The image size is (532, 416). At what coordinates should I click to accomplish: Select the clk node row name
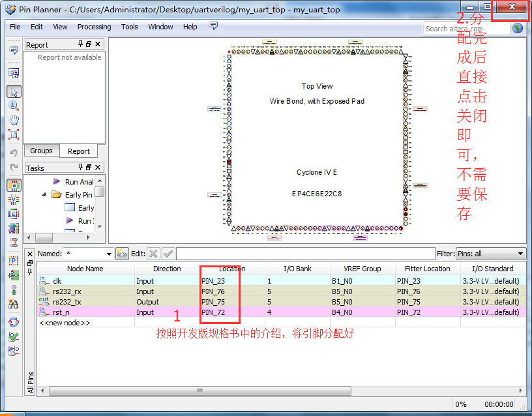(57, 281)
